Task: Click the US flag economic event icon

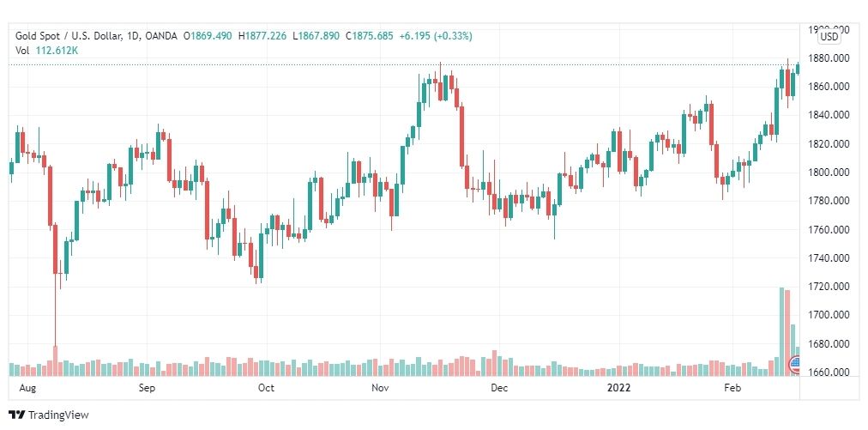Action: (795, 365)
